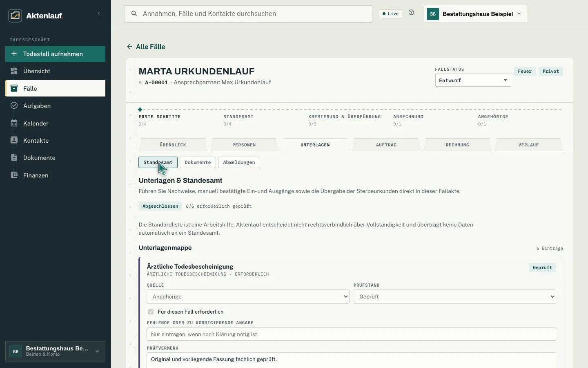Click the BB avatar in the top bar
Viewport: 588px width, 368px height.
tap(433, 14)
